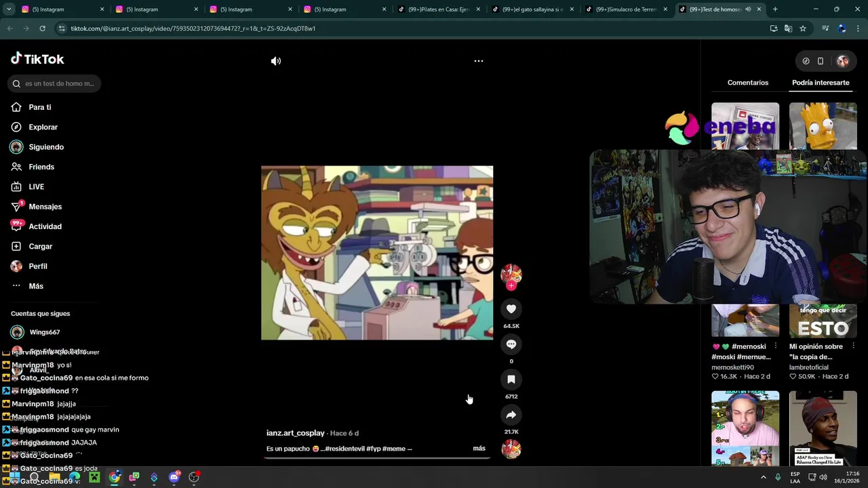This screenshot has width=868, height=488.
Task: Switch to the Pilates en Casa tab
Action: (x=439, y=9)
